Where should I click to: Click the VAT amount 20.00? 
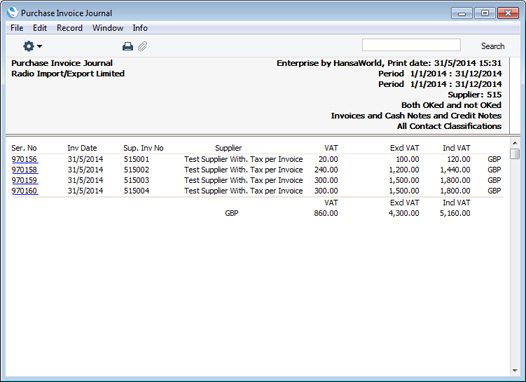pyautogui.click(x=328, y=159)
